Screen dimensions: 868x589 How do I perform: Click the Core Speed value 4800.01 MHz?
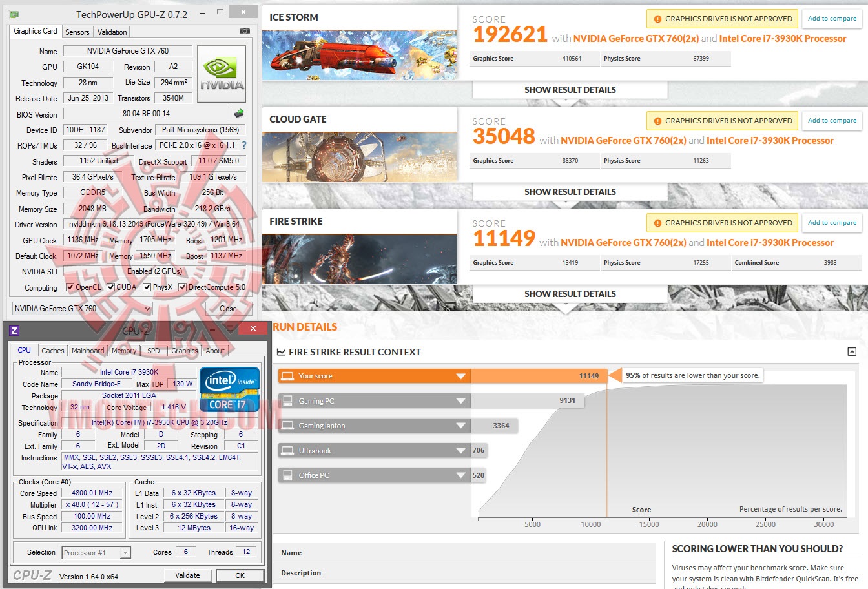pos(92,493)
